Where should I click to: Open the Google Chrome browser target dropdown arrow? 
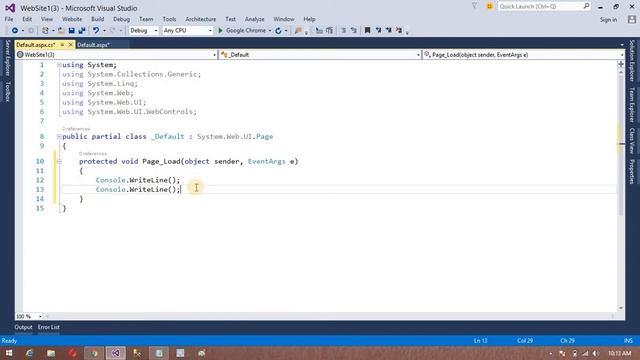tap(270, 31)
